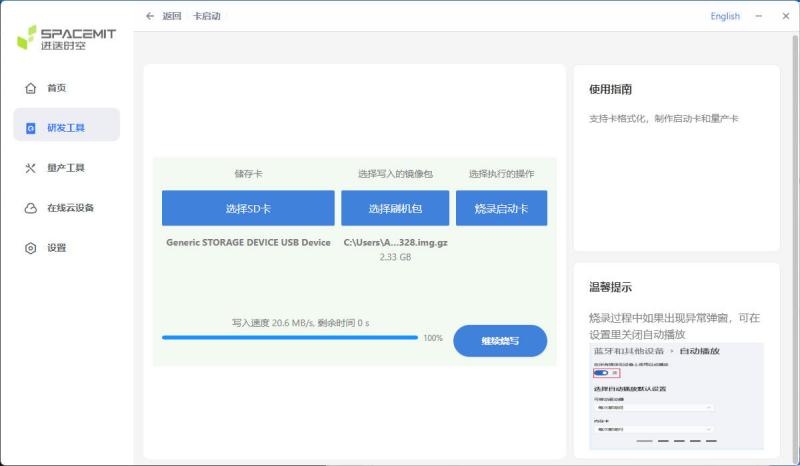Click the 选择SD卡 button

pos(248,208)
